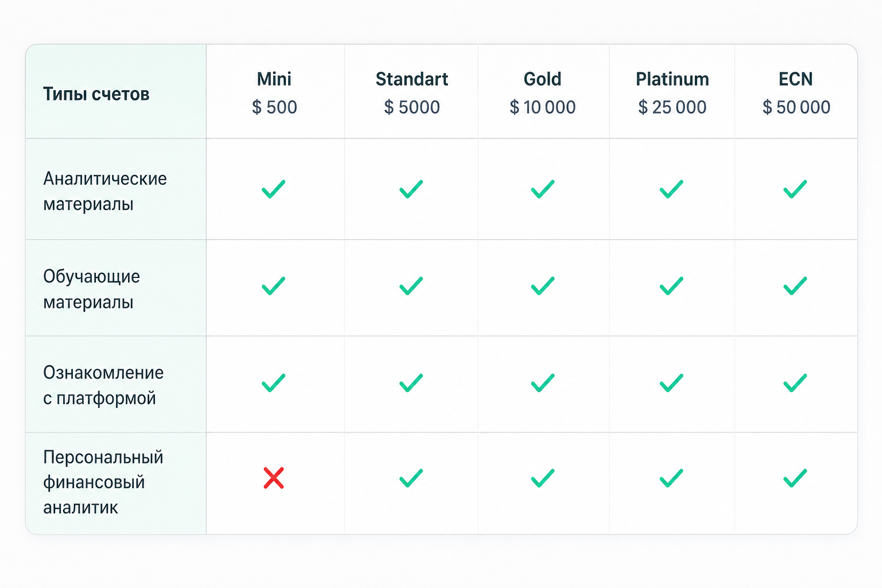Click the Аналитические материалы row label
Screen dimensions: 882x588
coord(105,191)
